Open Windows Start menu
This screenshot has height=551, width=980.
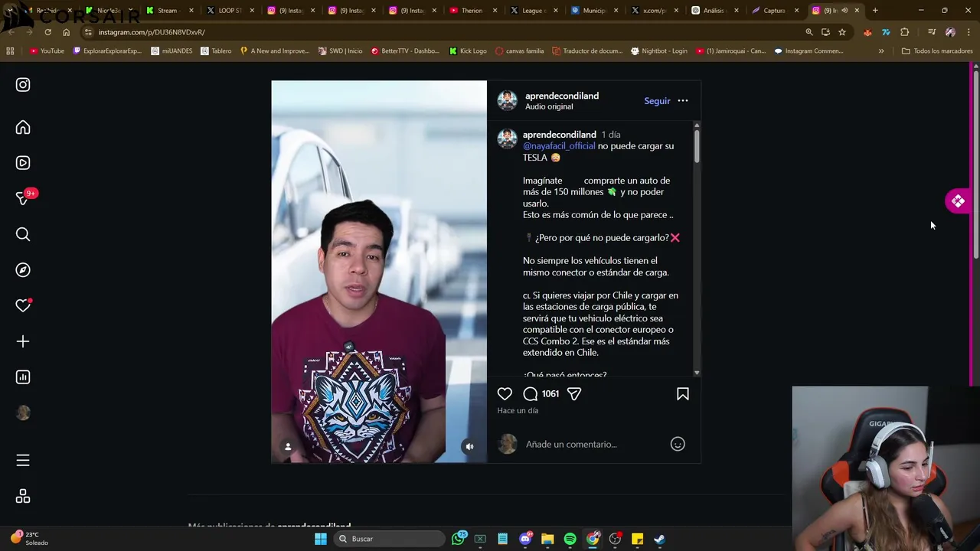321,539
